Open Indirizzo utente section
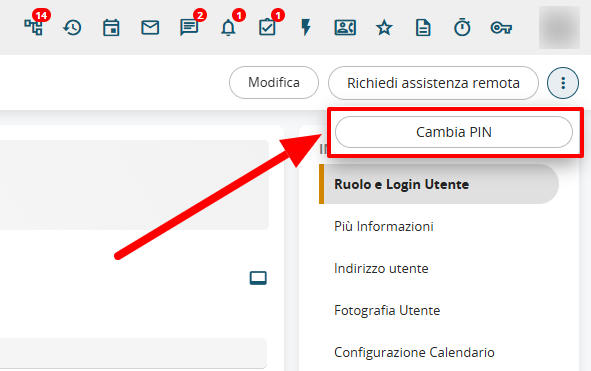Image resolution: width=591 pixels, height=371 pixels. point(381,268)
